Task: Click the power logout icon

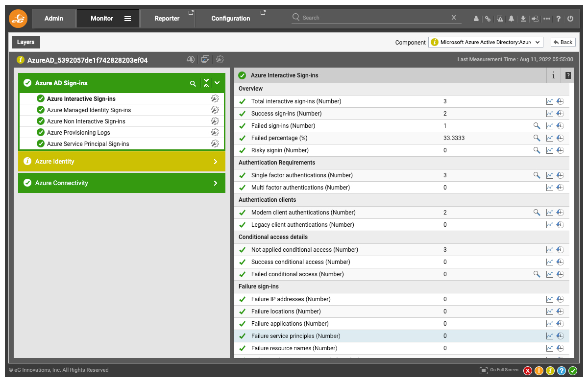Action: (570, 19)
